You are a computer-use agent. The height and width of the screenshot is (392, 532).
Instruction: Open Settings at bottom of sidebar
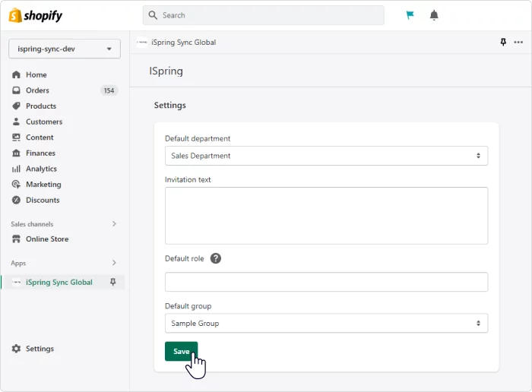pyautogui.click(x=40, y=349)
